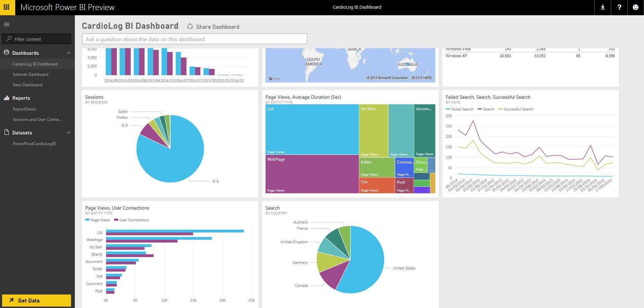
Task: Click the Search legend entry in line chart
Action: click(x=489, y=109)
